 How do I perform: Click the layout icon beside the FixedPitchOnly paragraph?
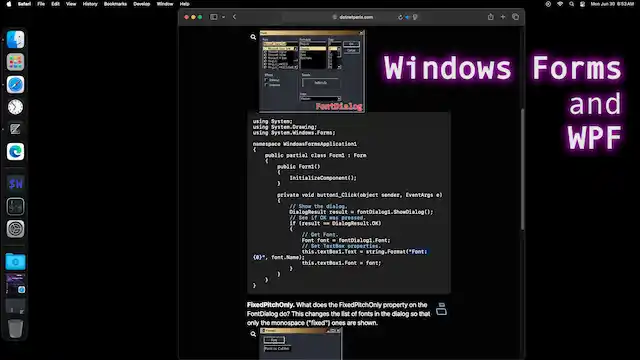tap(441, 309)
